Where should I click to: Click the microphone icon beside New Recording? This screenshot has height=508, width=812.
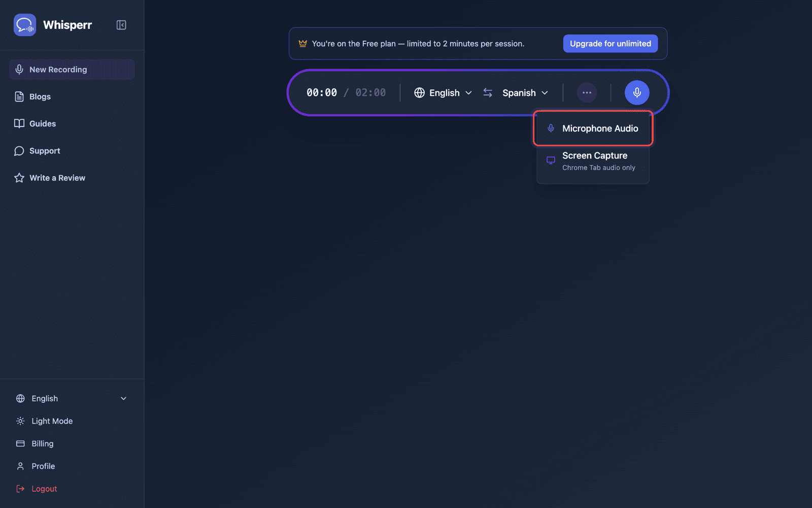(19, 70)
